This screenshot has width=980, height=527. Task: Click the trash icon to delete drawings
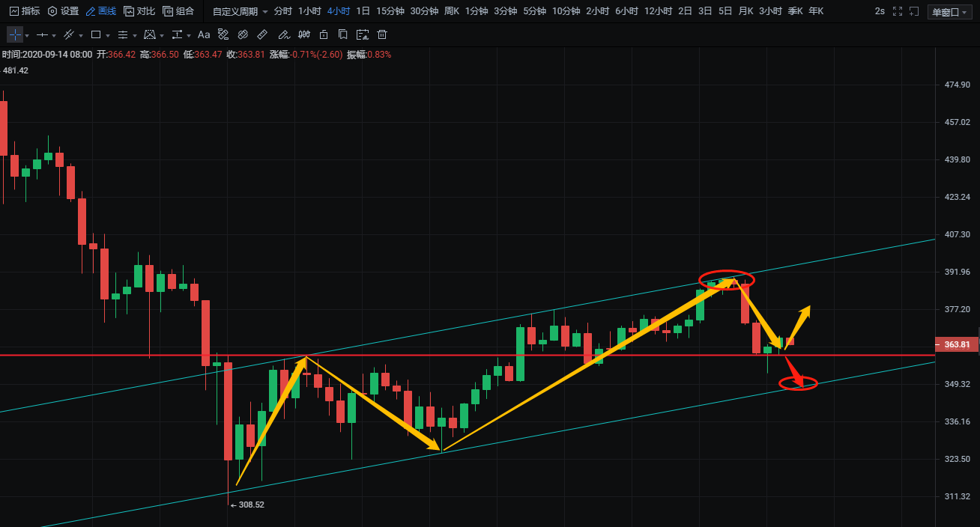point(382,34)
